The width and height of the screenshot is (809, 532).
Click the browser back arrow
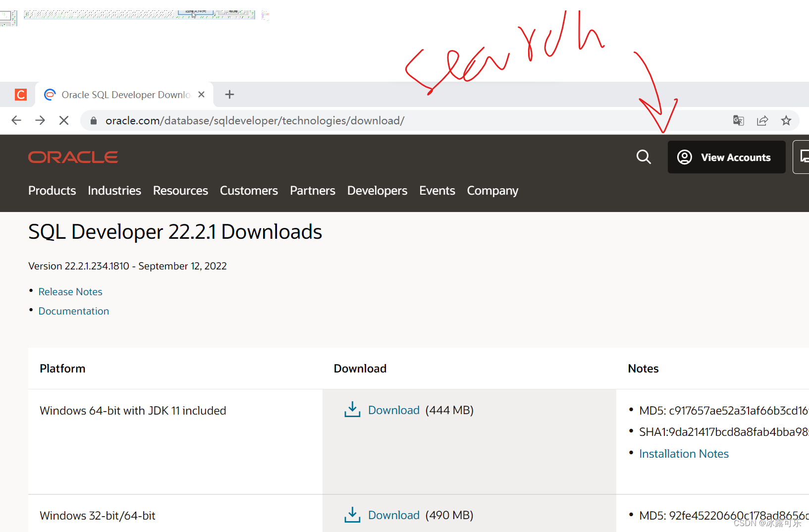[x=16, y=120]
